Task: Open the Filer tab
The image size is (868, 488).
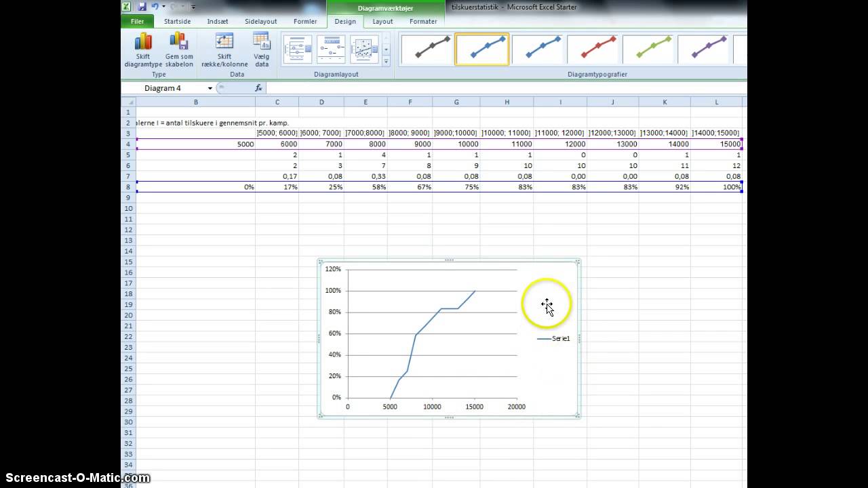Action: coord(138,22)
